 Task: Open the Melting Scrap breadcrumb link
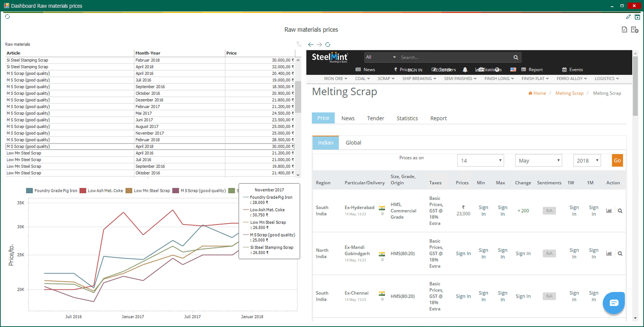[569, 93]
